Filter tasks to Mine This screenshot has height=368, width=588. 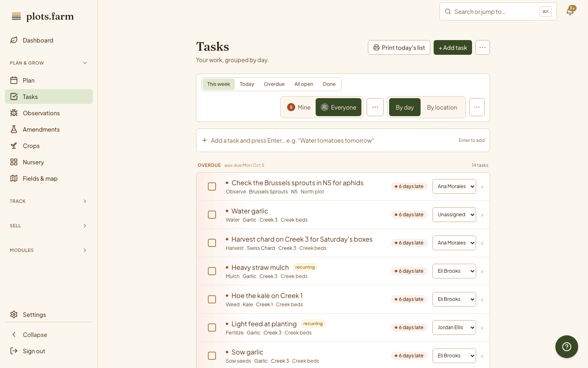pos(299,107)
